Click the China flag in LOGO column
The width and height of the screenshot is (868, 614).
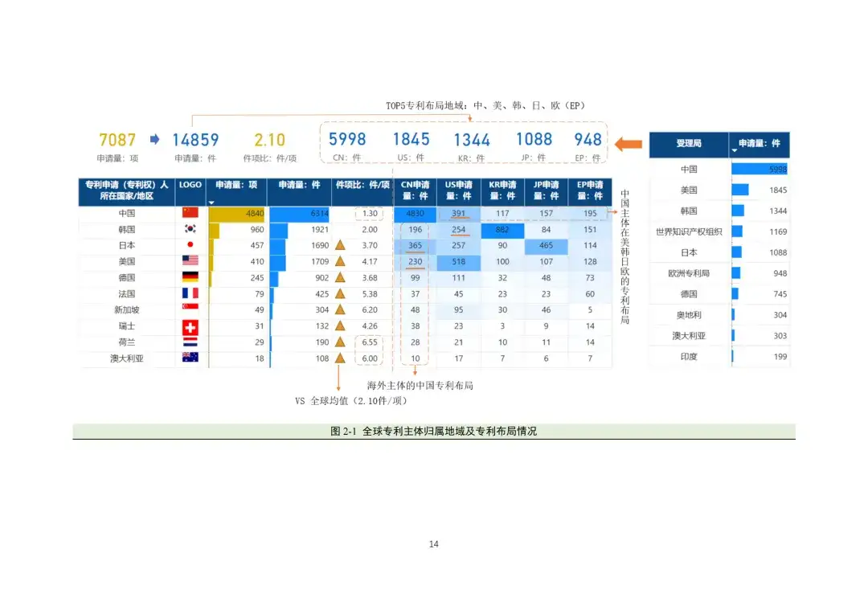point(190,213)
